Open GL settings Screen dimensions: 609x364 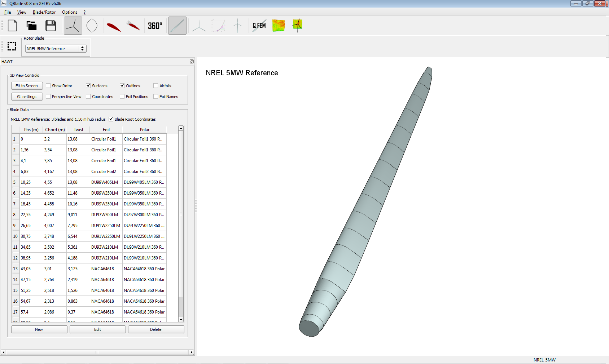coord(27,97)
